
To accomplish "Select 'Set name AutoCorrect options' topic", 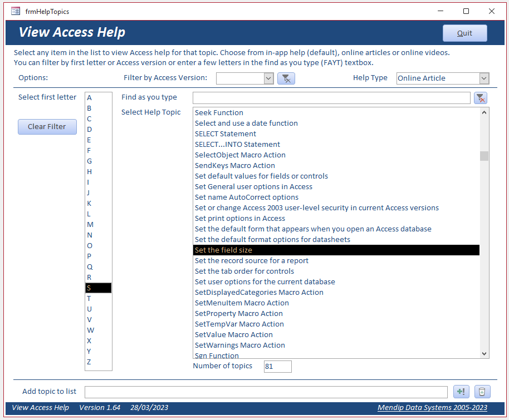I will [336, 197].
